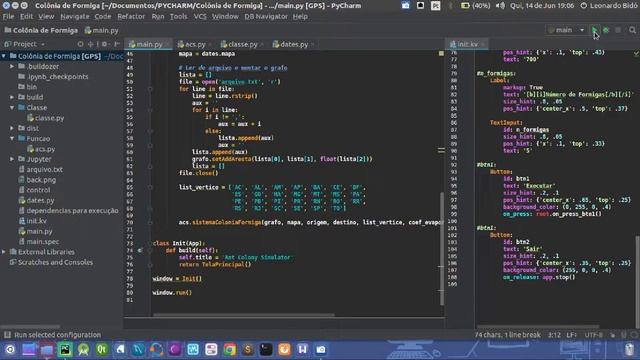Click the stop process square icon
Screen dimensions: 640x360
click(618, 30)
